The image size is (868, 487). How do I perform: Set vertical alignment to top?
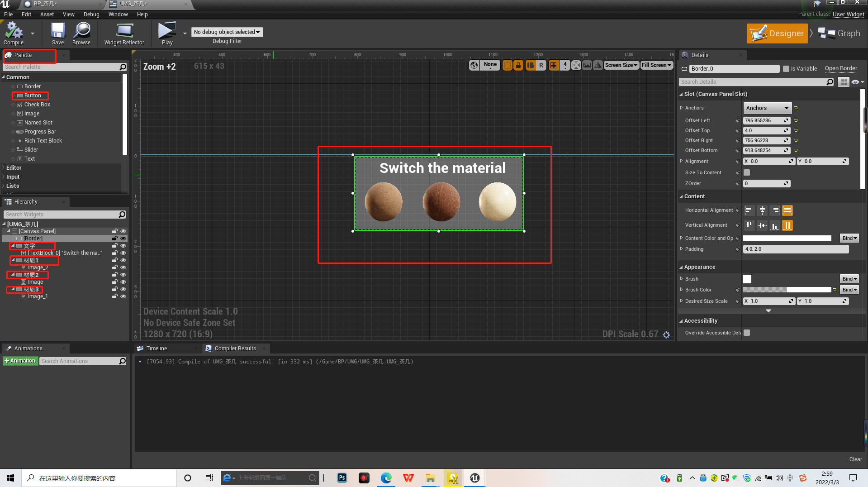[749, 225]
